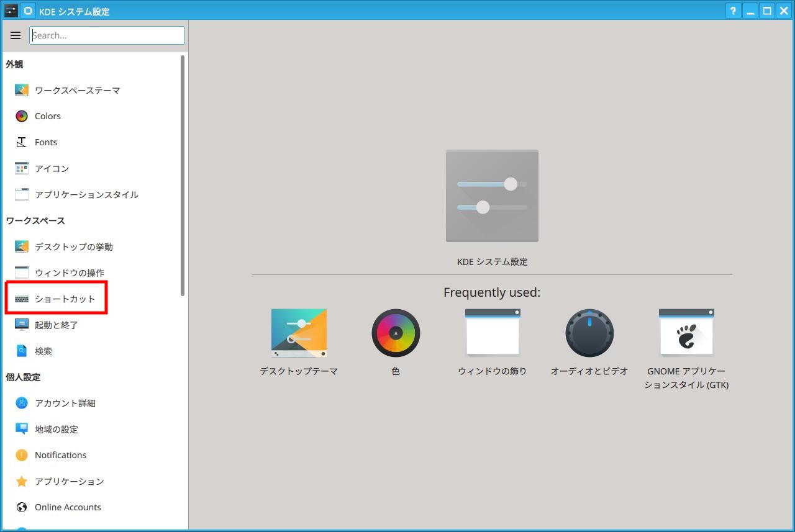Viewport: 795px width, 532px height.
Task: Open オーディオとビデオ knob icon
Action: pos(589,333)
